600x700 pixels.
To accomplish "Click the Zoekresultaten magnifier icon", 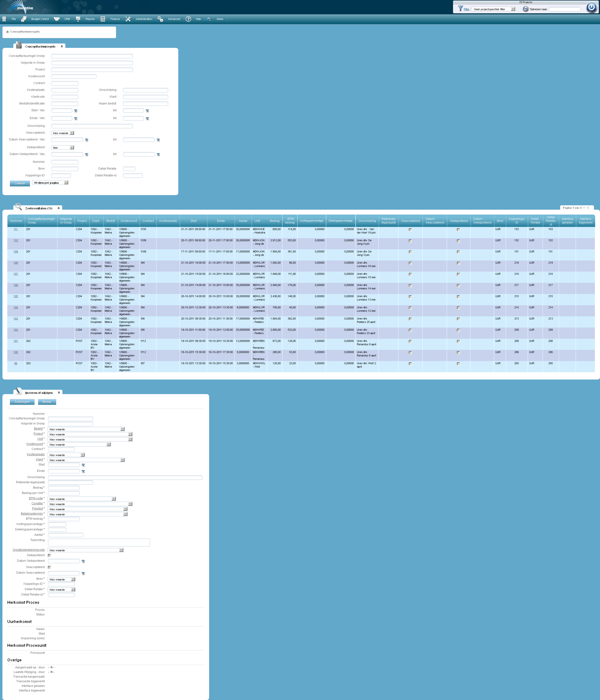I will click(x=18, y=207).
